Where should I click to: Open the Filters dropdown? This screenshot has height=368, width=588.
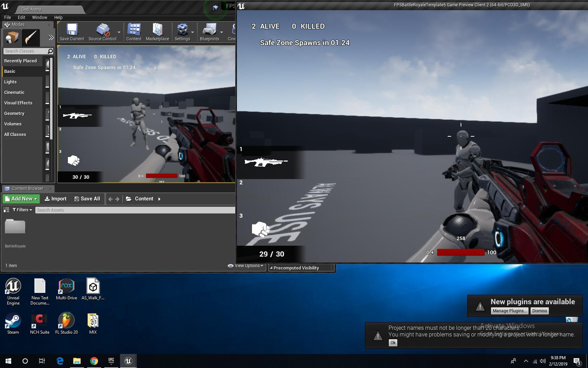pos(22,210)
